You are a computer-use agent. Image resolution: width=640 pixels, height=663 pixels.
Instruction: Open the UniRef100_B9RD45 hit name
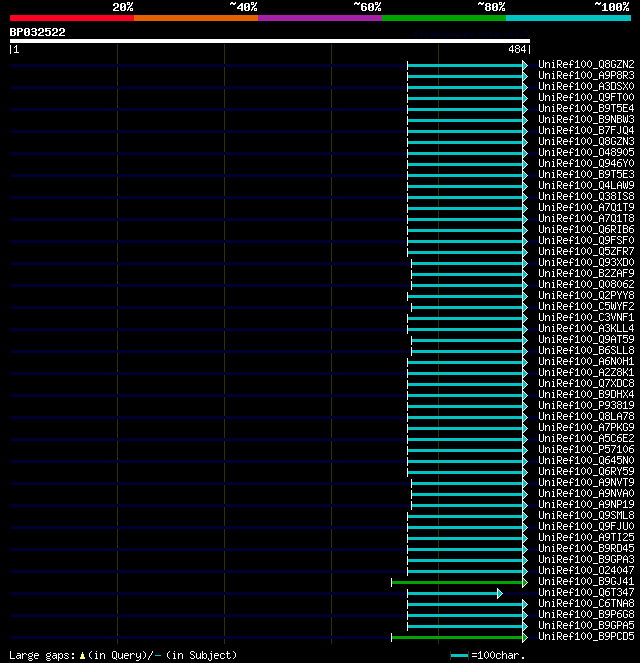(x=586, y=548)
